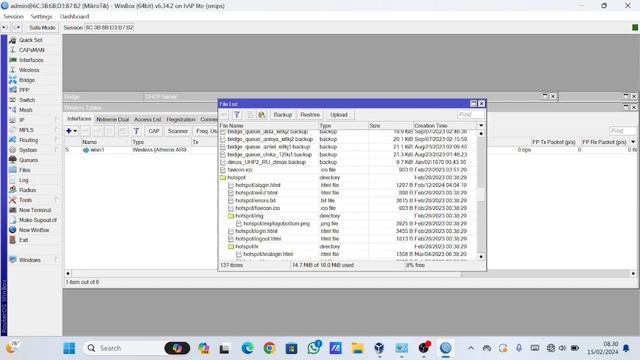Open New WinBox
The width and height of the screenshot is (640, 360).
coord(34,230)
